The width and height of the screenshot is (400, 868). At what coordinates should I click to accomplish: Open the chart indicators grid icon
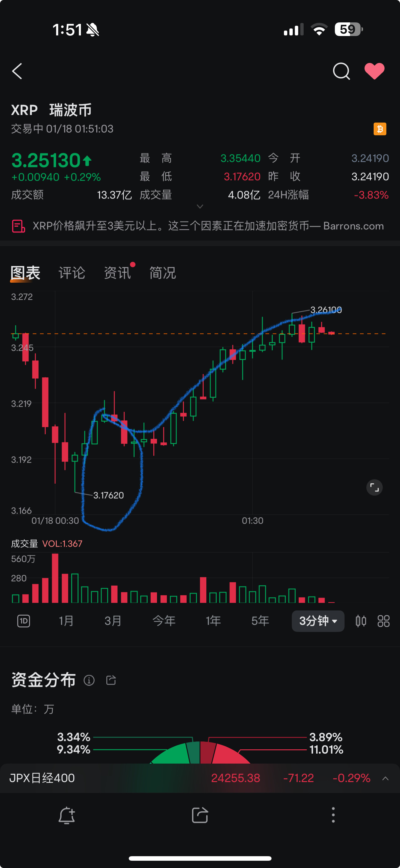click(x=383, y=621)
